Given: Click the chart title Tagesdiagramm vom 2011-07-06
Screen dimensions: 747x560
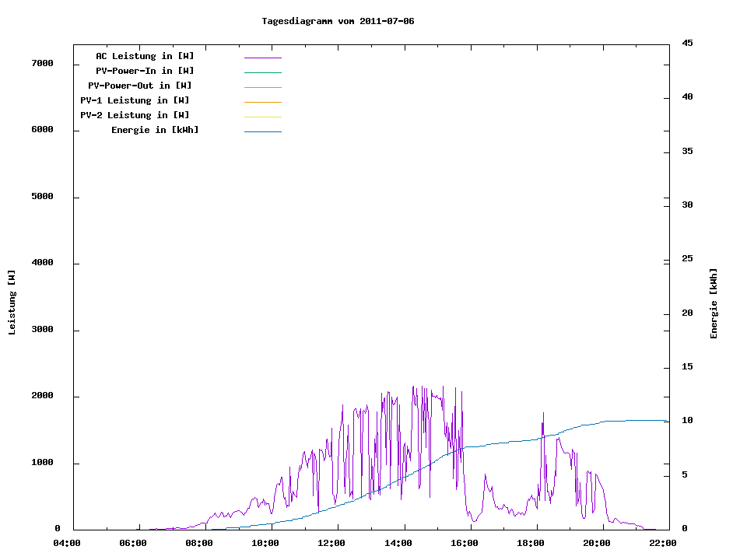Looking at the screenshot, I should pyautogui.click(x=338, y=21).
